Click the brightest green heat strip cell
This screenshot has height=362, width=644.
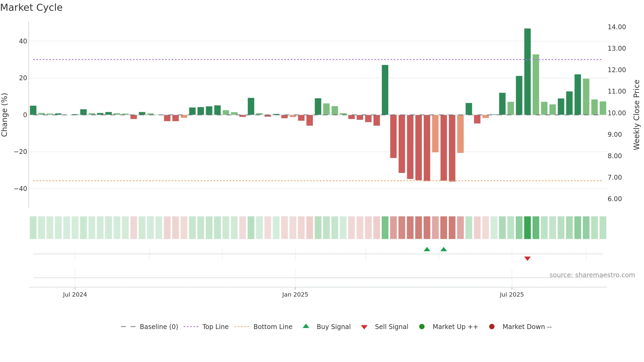(x=528, y=228)
